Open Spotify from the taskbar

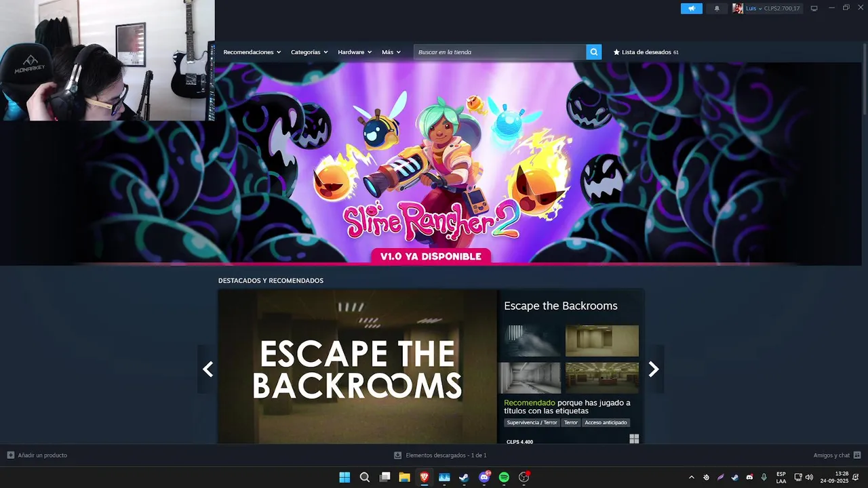pyautogui.click(x=504, y=477)
